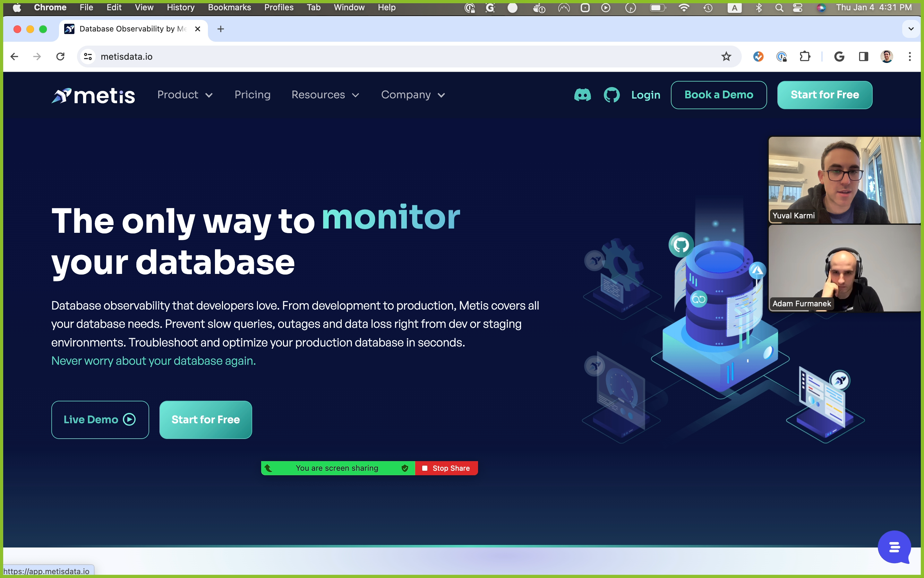
Task: Stop the screen share
Action: coord(446,468)
